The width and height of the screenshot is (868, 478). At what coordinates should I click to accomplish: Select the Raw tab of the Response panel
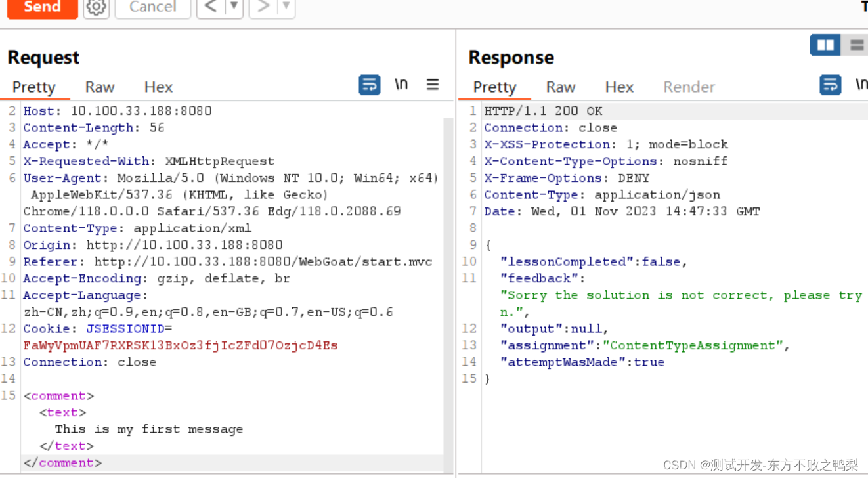point(561,87)
